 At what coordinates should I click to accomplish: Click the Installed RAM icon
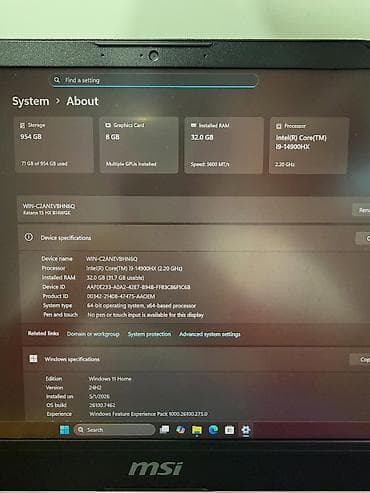click(x=193, y=126)
